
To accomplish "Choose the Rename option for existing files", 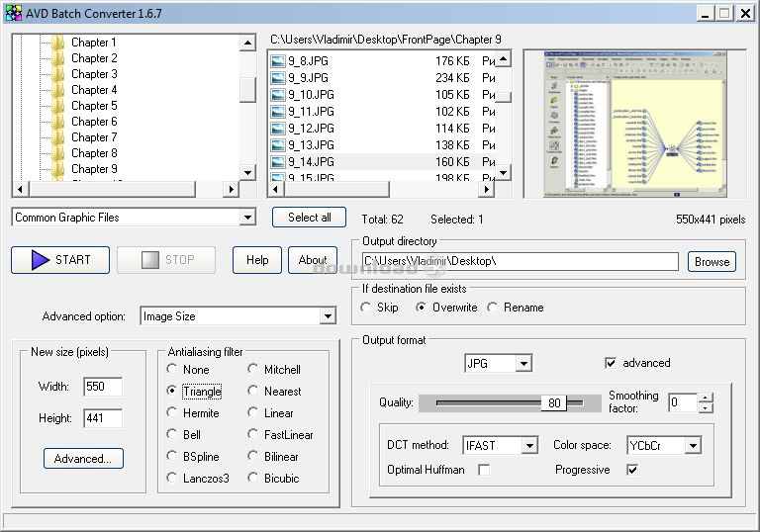I will point(492,308).
